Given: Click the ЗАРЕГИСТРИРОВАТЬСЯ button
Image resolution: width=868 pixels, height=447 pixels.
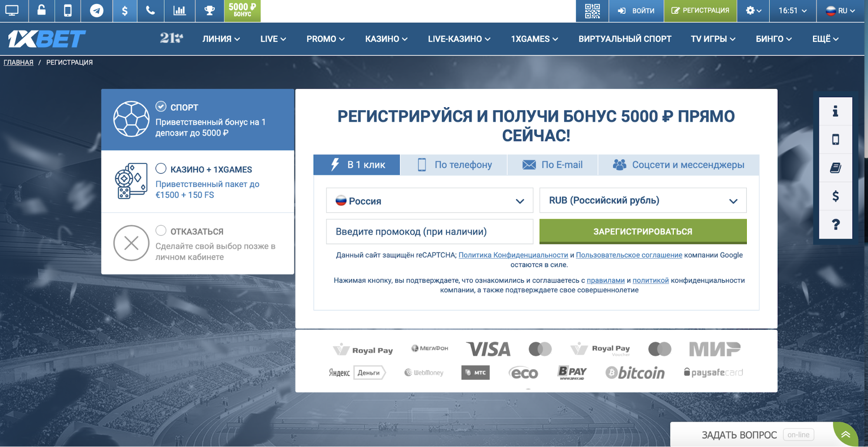Looking at the screenshot, I should pos(643,231).
